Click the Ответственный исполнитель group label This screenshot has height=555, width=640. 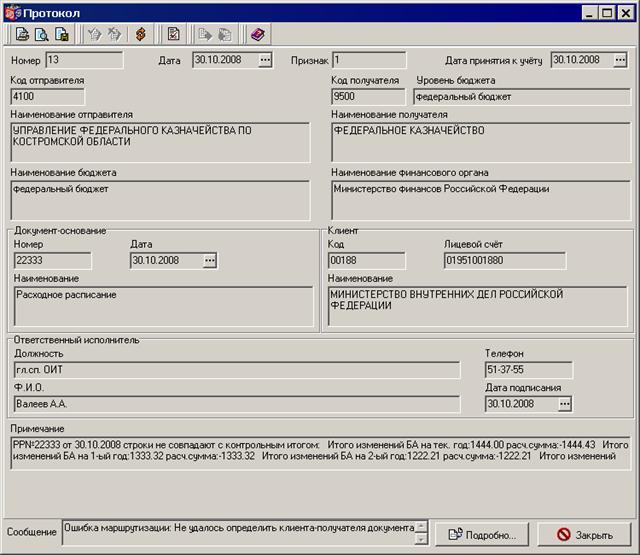76,340
